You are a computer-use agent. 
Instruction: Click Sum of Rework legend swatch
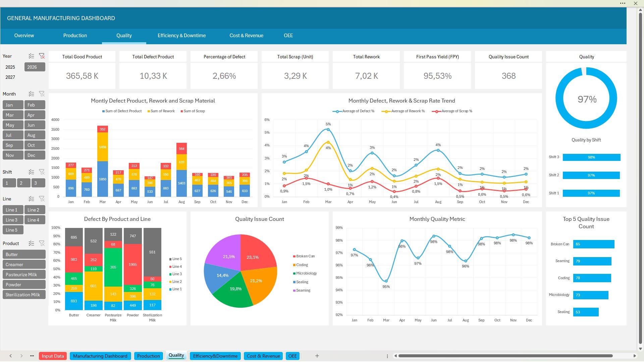[x=149, y=111]
